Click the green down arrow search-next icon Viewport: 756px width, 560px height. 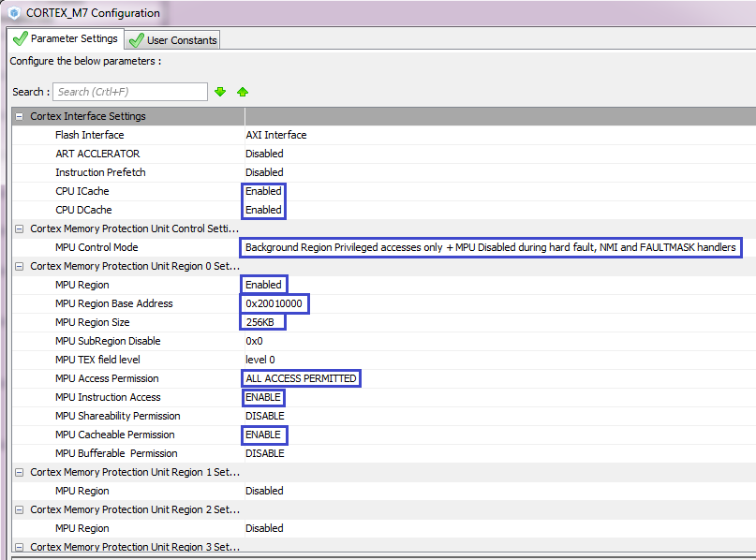(220, 92)
